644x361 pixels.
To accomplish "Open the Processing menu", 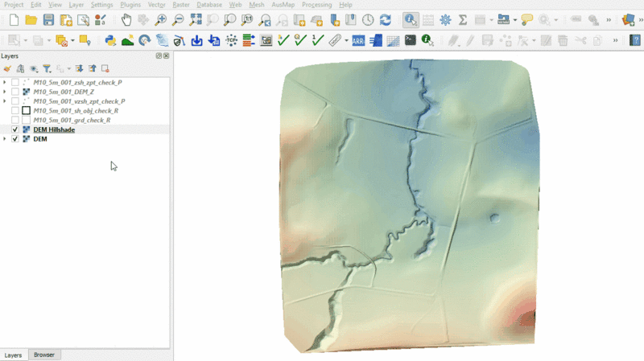I will point(316,5).
